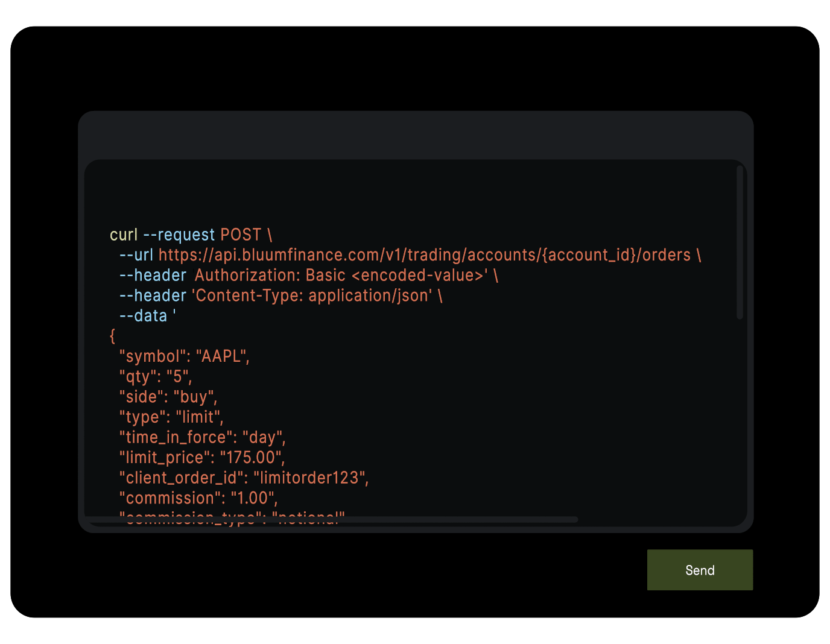This screenshot has width=830, height=644.
Task: Click the "qty" value "5"
Action: (x=177, y=377)
